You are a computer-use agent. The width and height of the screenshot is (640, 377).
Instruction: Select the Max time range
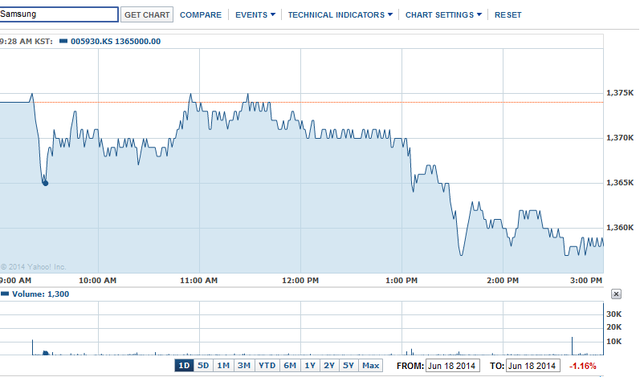pyautogui.click(x=371, y=366)
